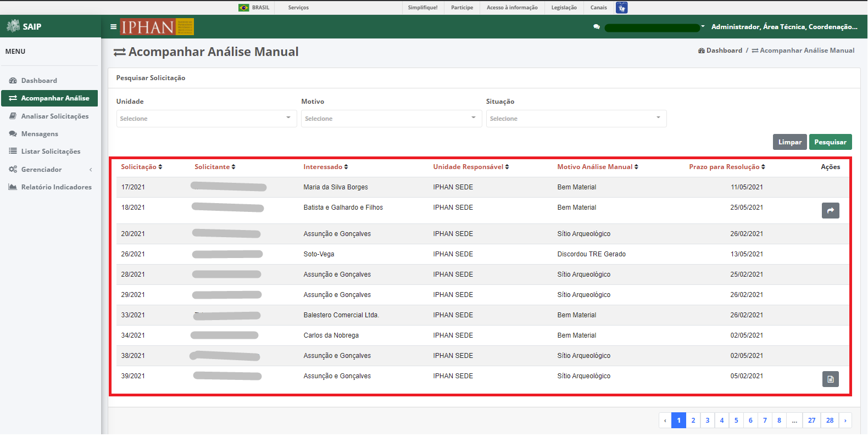Open the chat messages icon in header
Screen dimensions: 868x437
[x=597, y=27]
